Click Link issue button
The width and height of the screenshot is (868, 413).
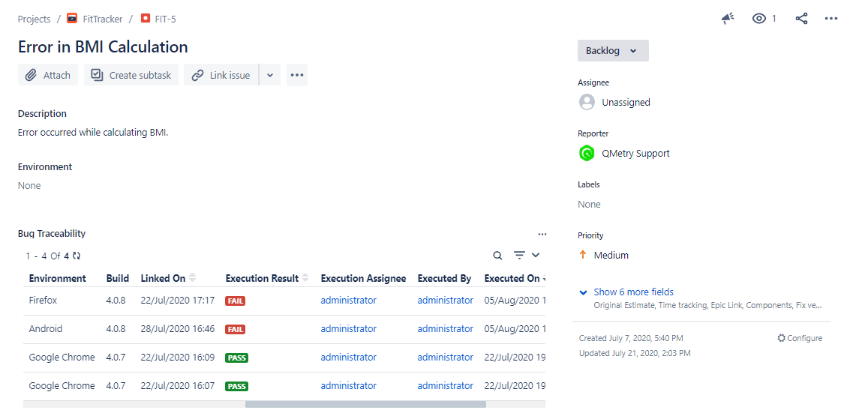[x=221, y=75]
